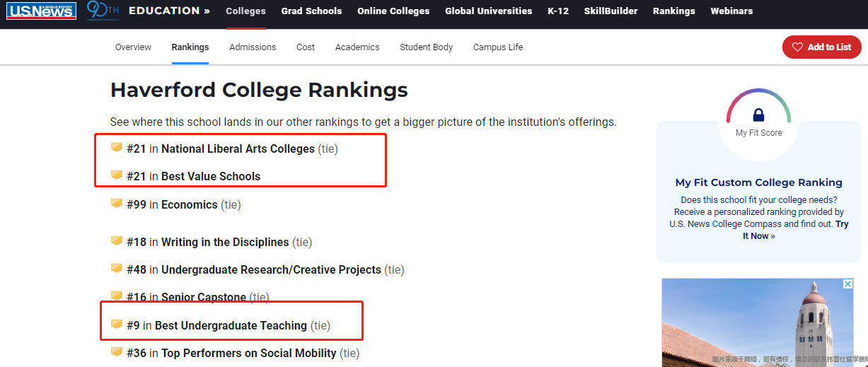
Task: Click the My Fit Score lock icon
Action: [x=758, y=115]
